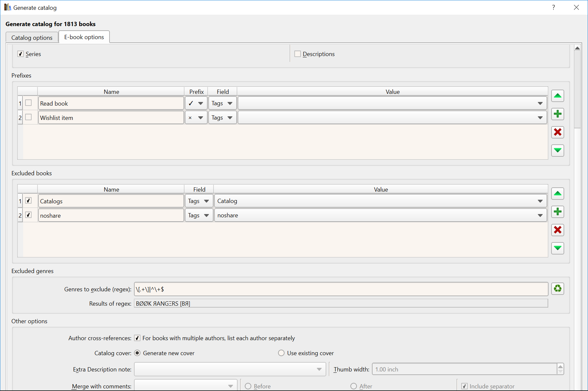Image resolution: width=588 pixels, height=391 pixels.
Task: Open the Merge with comments dropdown
Action: pyautogui.click(x=186, y=386)
